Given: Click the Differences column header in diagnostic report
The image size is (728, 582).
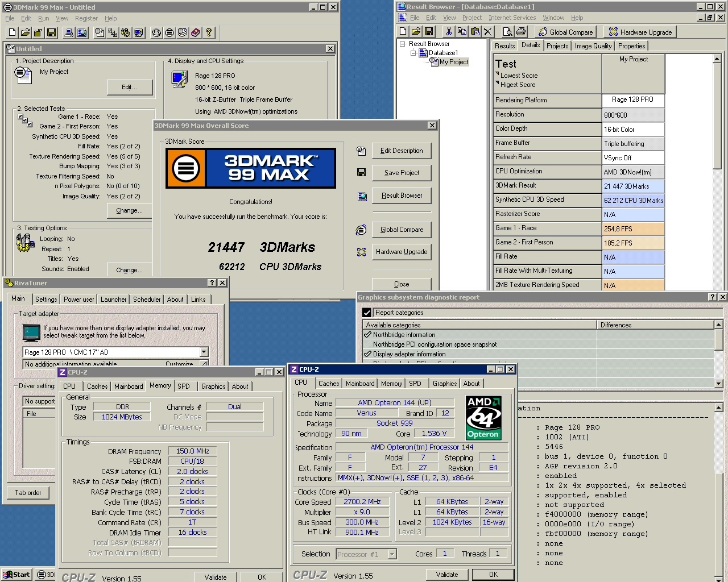Looking at the screenshot, I should point(655,325).
